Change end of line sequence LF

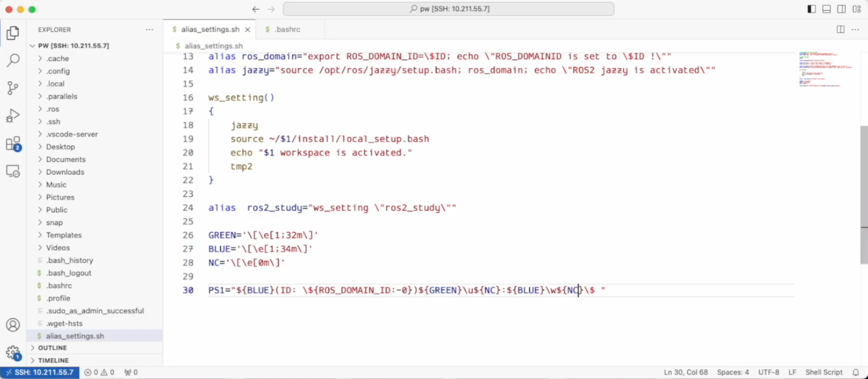coord(792,372)
